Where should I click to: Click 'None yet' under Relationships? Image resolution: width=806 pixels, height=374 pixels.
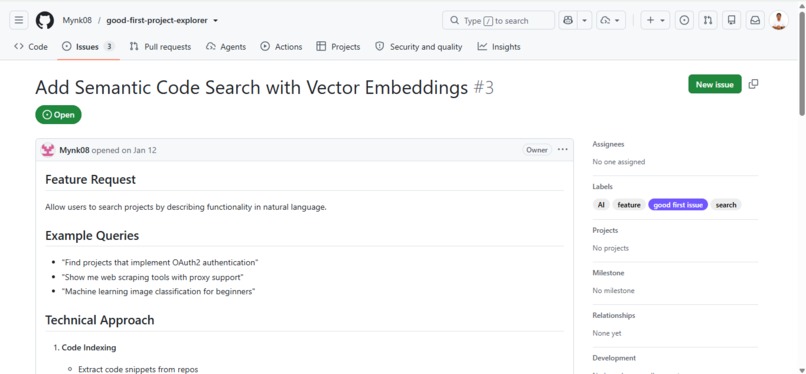tap(607, 333)
